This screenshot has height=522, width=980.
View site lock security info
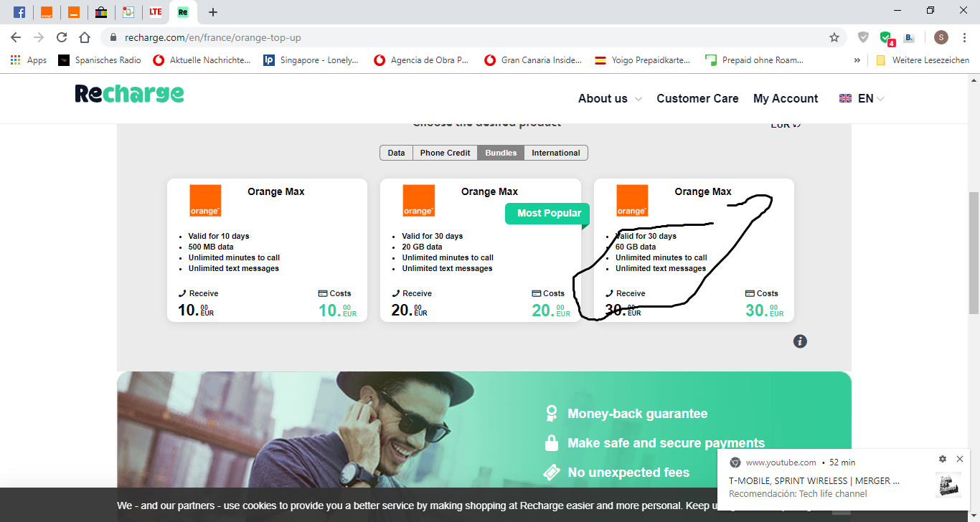pos(113,37)
